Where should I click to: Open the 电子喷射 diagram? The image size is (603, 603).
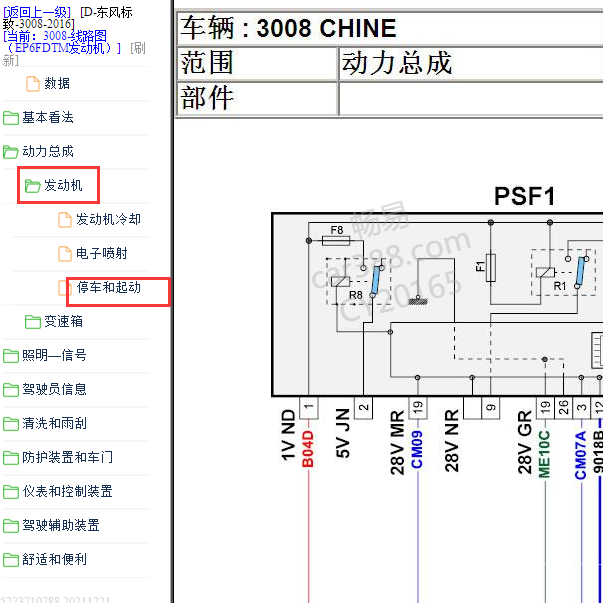pos(102,253)
